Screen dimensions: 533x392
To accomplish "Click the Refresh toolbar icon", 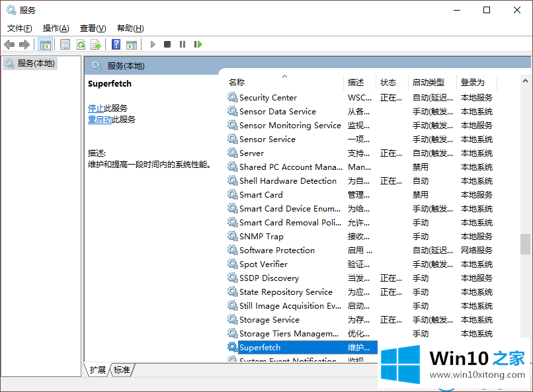I will 81,44.
